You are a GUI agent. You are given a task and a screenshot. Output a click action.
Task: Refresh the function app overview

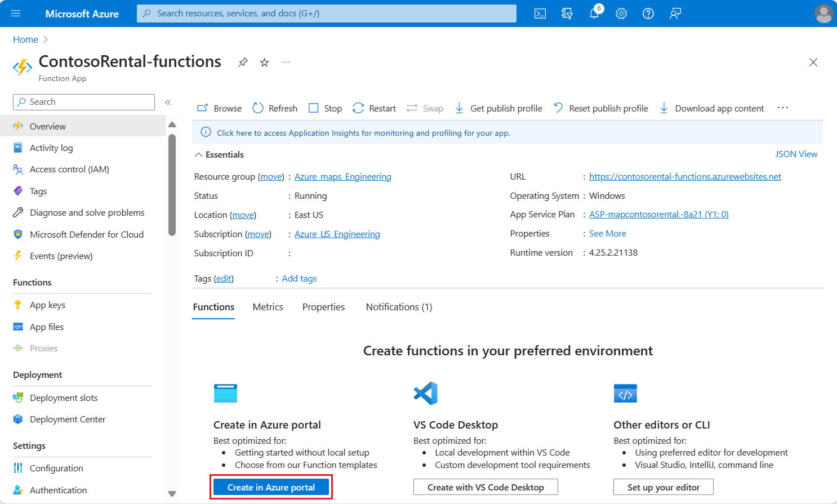pyautogui.click(x=275, y=108)
